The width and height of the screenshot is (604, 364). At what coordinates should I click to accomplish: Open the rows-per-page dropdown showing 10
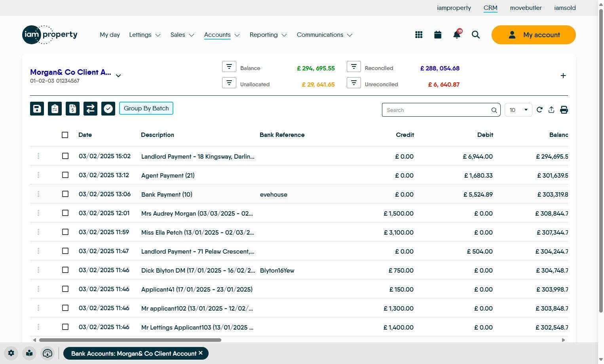[x=518, y=110]
